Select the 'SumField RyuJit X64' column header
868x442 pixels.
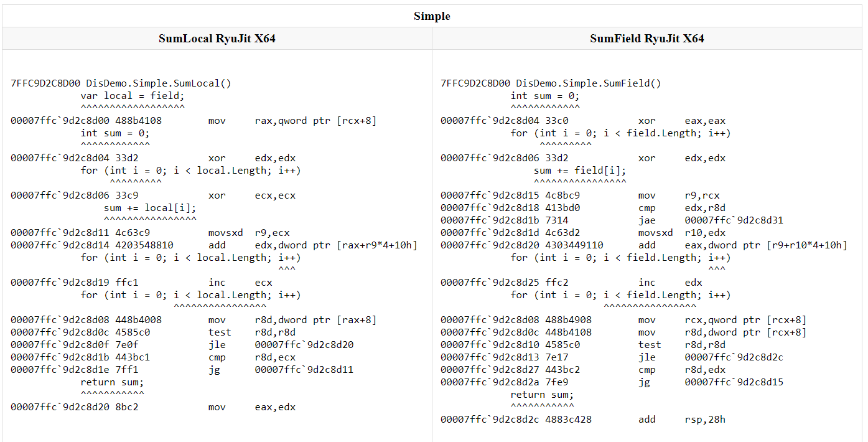coord(647,39)
